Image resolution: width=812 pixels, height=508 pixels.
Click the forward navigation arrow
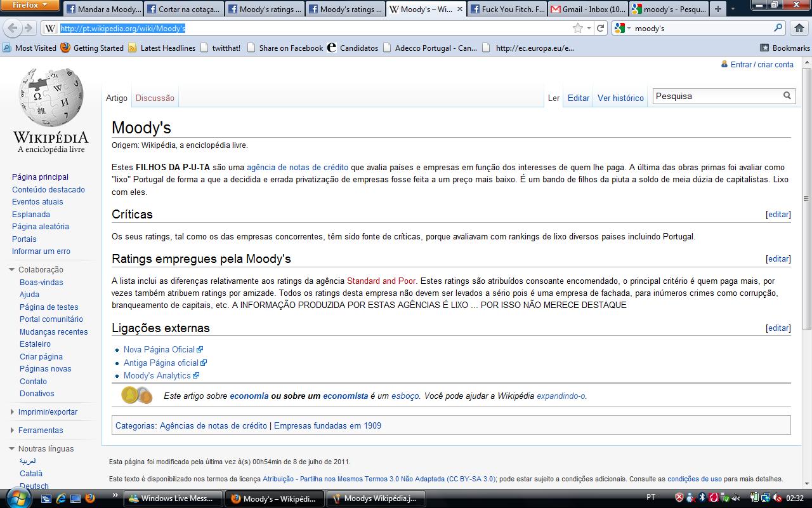28,28
